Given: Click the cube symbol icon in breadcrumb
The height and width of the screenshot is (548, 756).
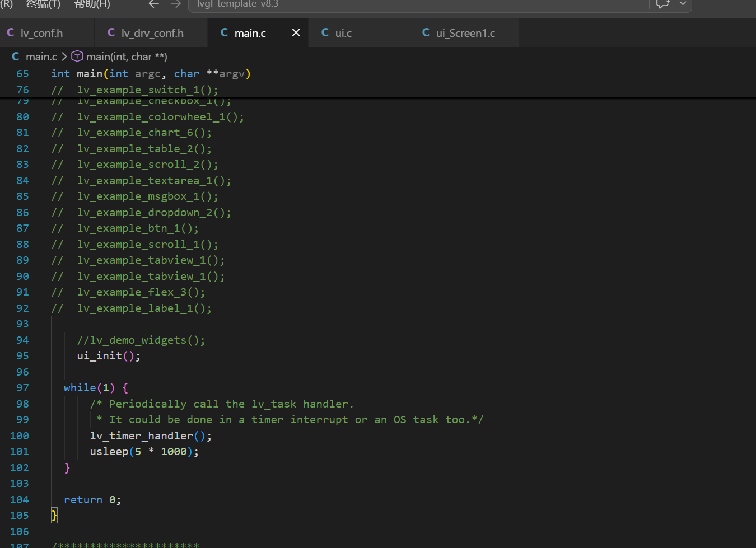Looking at the screenshot, I should 77,57.
